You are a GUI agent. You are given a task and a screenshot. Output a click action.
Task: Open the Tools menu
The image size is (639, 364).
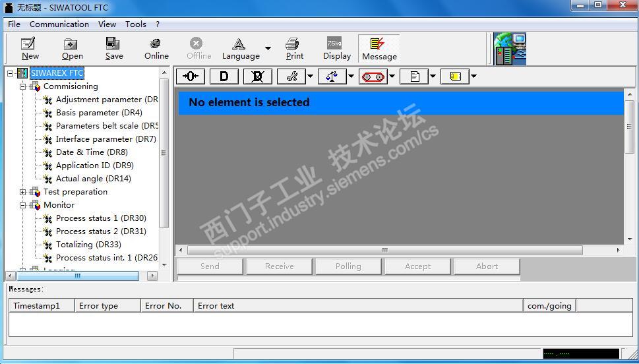pyautogui.click(x=136, y=24)
